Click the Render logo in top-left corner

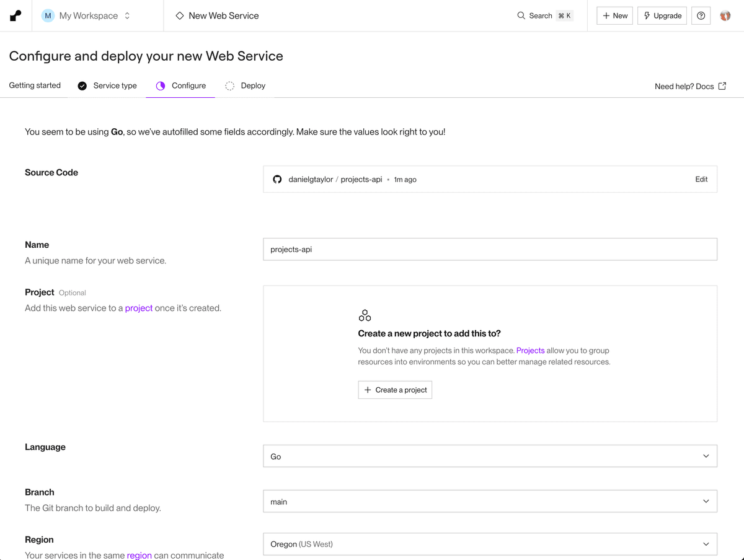click(15, 15)
